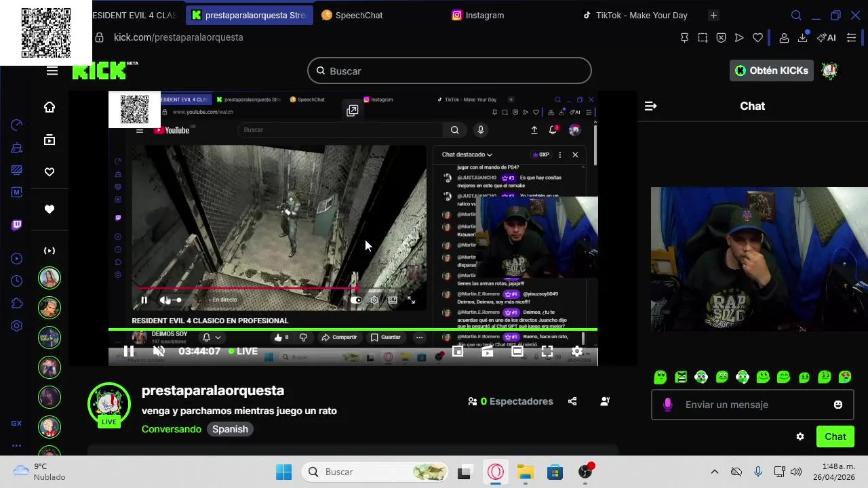
Task: Switch to the RESIDENT EVIL 4 CLASICO tab
Action: (135, 15)
